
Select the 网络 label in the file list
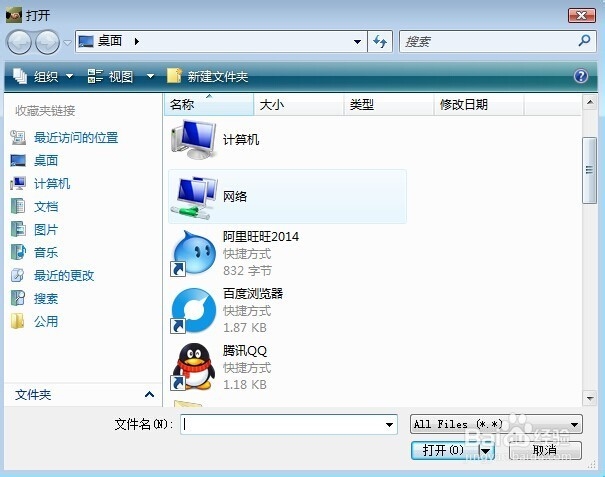[235, 196]
